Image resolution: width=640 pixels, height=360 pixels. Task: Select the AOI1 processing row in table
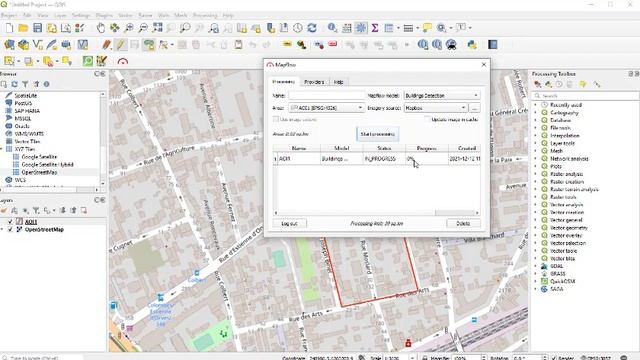point(376,159)
